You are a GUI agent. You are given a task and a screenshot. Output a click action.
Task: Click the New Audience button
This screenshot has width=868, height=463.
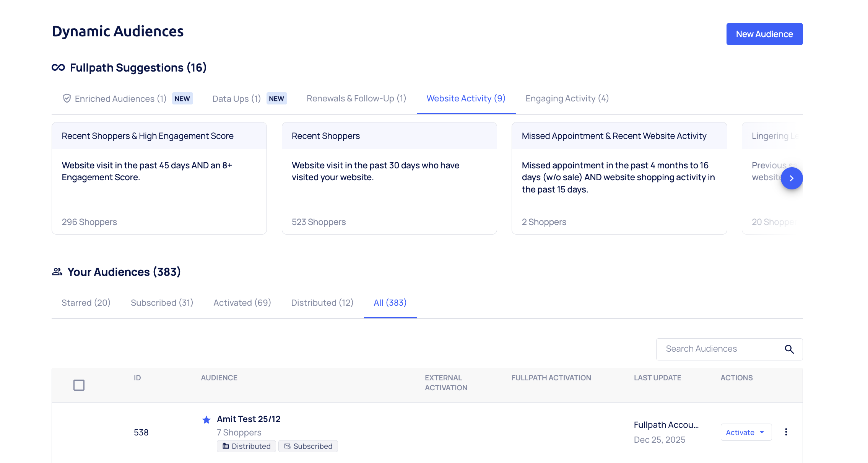point(764,34)
